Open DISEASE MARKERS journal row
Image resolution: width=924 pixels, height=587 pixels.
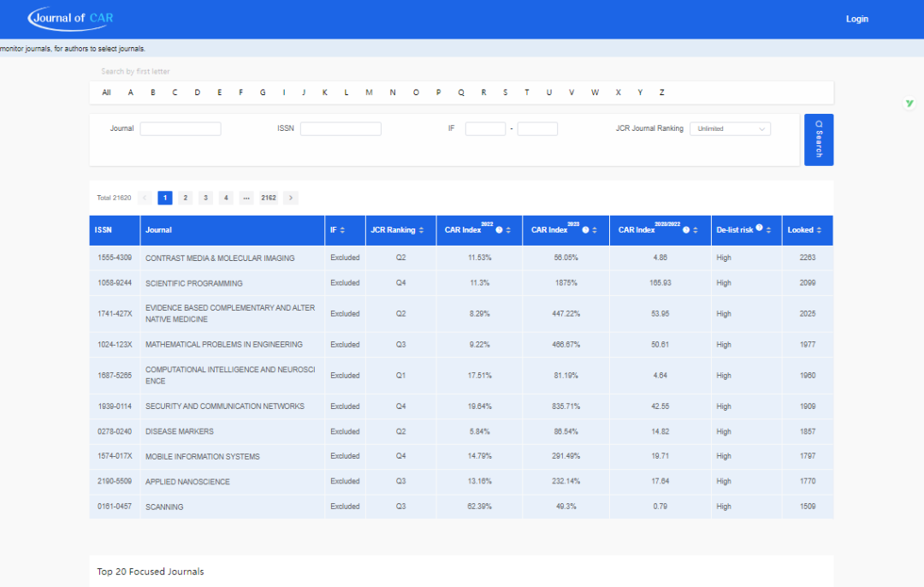180,431
